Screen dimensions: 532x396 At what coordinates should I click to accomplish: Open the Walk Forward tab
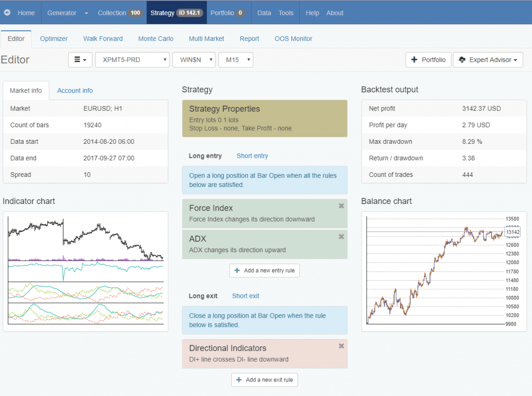103,38
